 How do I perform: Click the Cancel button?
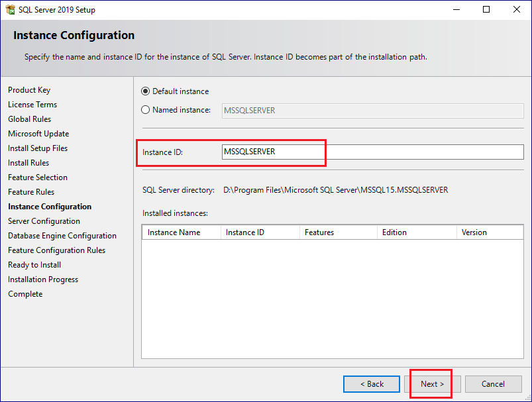pyautogui.click(x=494, y=384)
